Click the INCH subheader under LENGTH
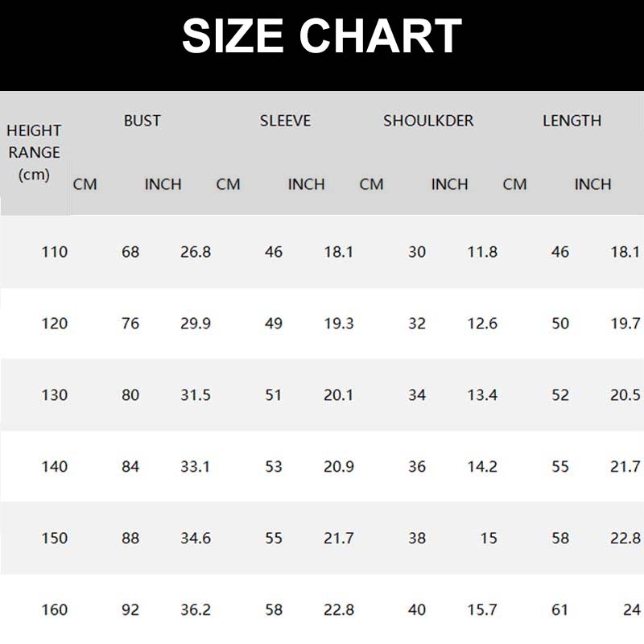This screenshot has height=644, width=644. 592,184
